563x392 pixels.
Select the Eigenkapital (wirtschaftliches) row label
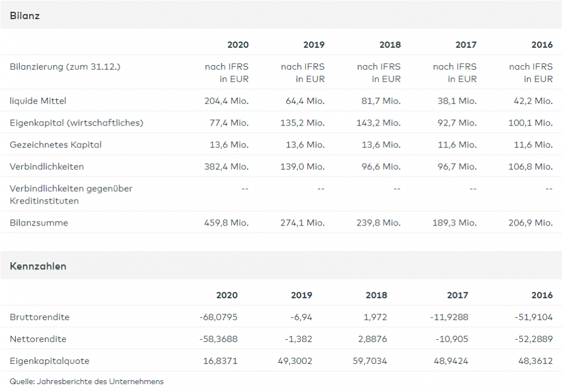tap(77, 123)
